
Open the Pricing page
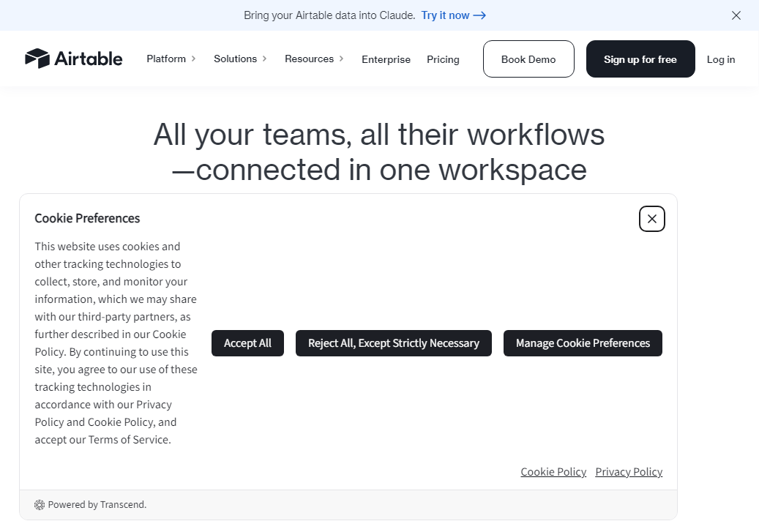[443, 59]
